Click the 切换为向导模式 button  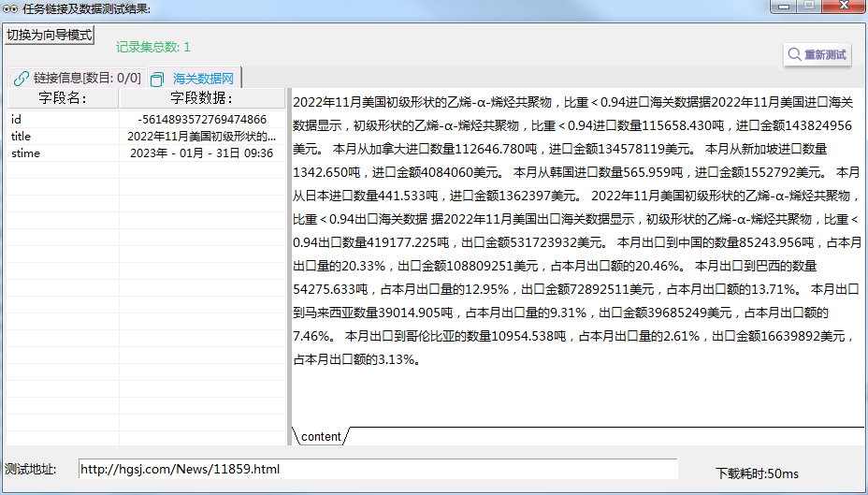point(49,35)
